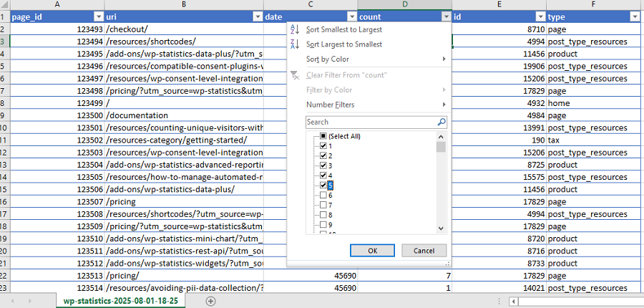
Task: Click the magnifier icon in the Search box
Action: pos(441,122)
